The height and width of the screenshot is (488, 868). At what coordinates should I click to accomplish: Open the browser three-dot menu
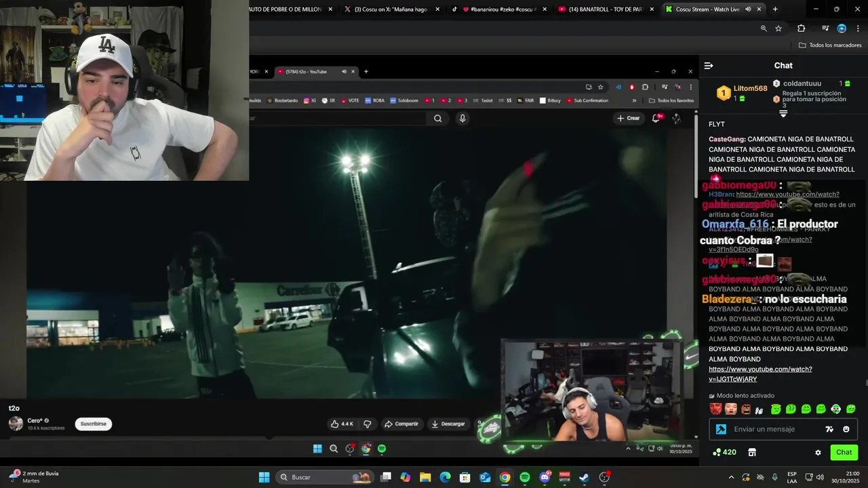click(858, 28)
